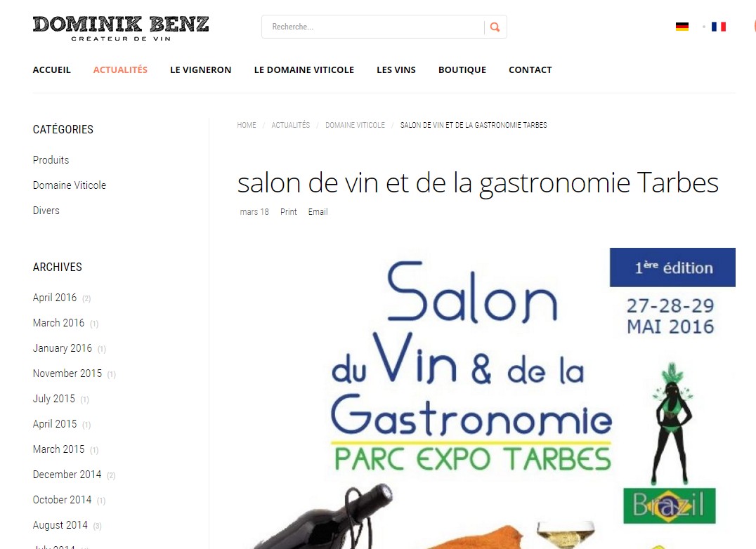Click the Dominik Benz logo
756x549 pixels.
pos(121,28)
